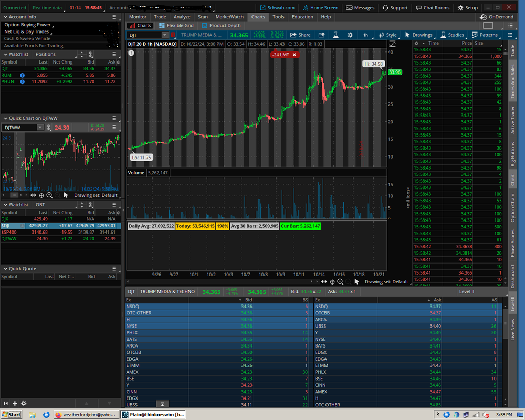Open the Live News side tab
The image size is (525, 420).
coord(512,330)
